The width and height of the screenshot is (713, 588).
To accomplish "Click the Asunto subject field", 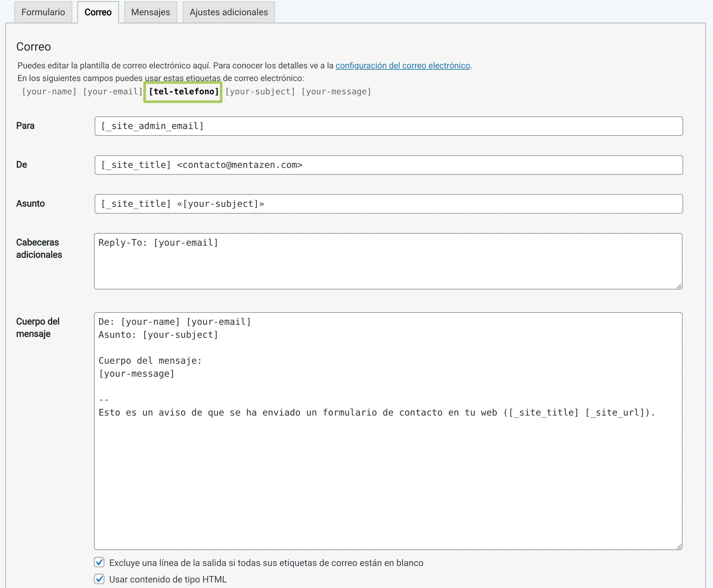I will [x=388, y=204].
